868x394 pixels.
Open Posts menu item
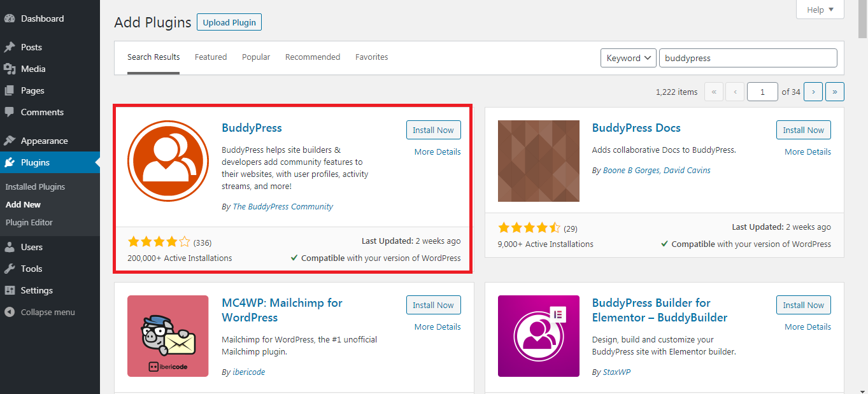pos(50,47)
